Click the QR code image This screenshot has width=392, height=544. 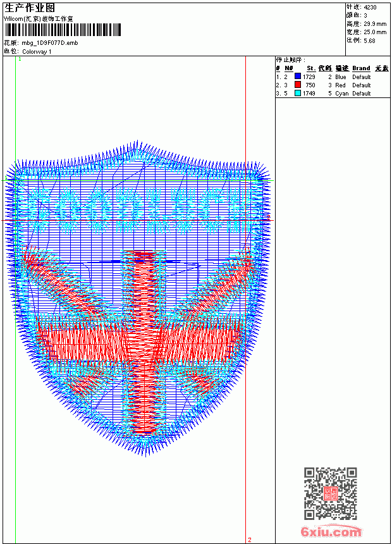coord(330,493)
